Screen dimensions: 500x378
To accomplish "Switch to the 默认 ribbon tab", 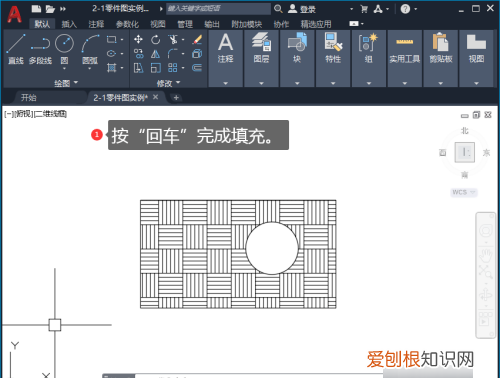I will (42, 24).
